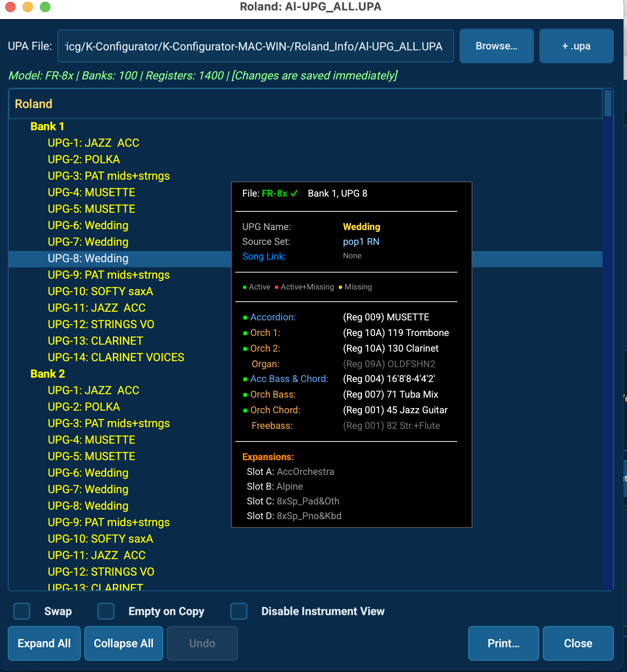Click the Close button at the bottom
The image size is (627, 672).
point(578,643)
